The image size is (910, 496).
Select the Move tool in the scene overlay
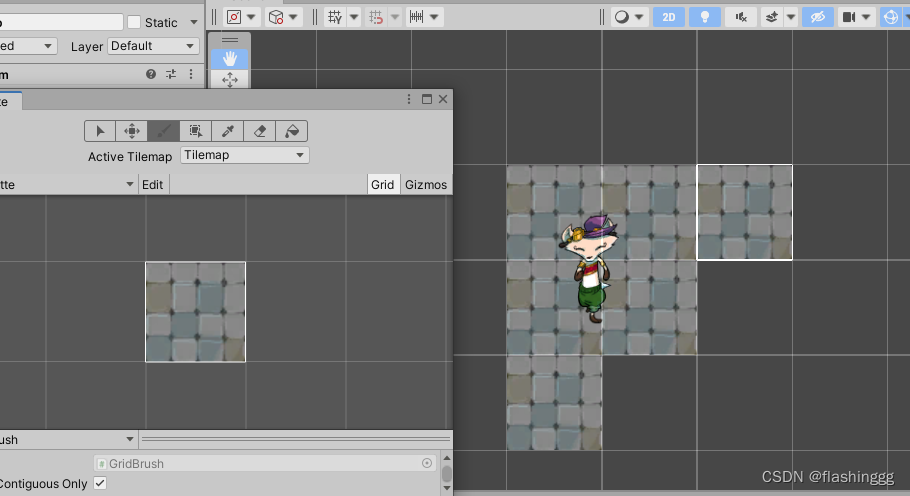point(230,79)
